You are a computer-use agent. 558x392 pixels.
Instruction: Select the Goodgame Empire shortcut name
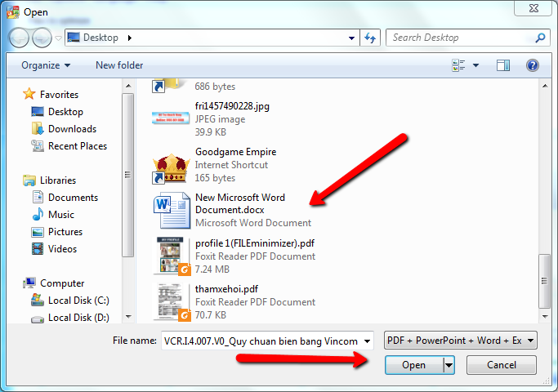[235, 152]
